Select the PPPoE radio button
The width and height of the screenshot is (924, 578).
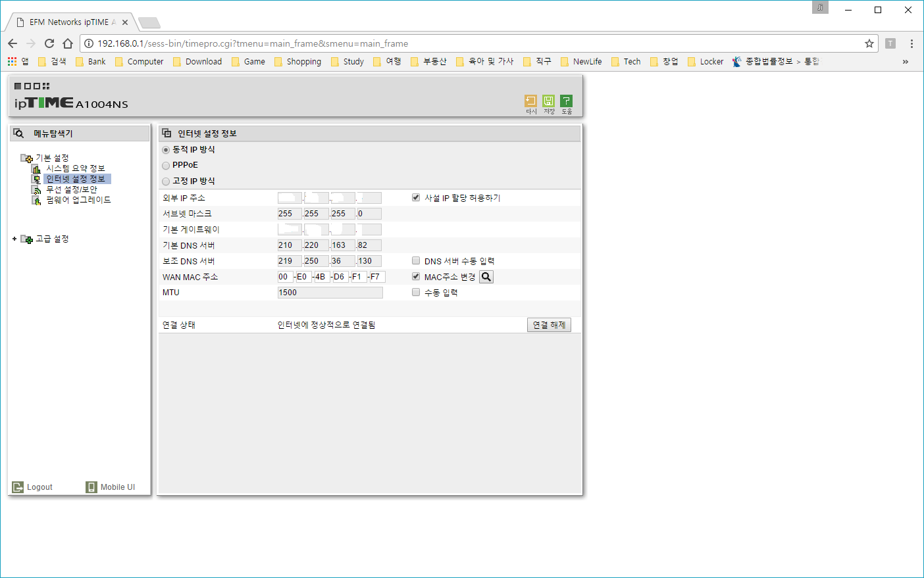pyautogui.click(x=166, y=166)
